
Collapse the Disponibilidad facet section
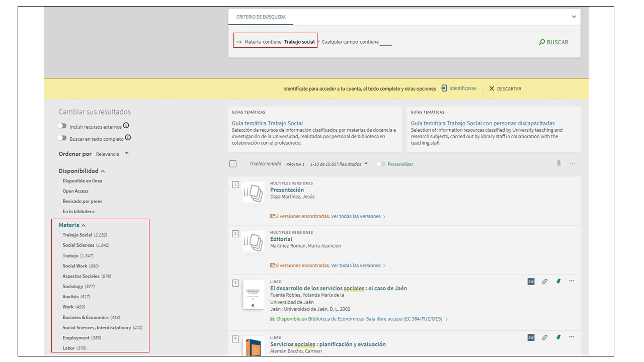point(103,171)
